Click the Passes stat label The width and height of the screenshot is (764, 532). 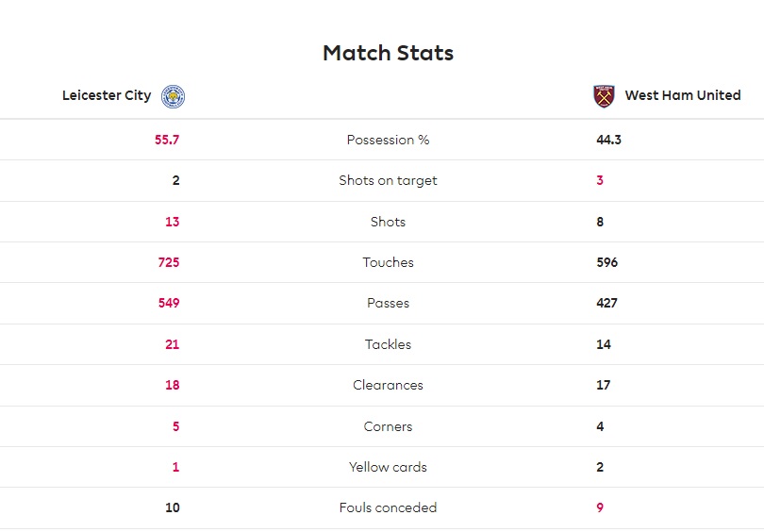[x=389, y=303]
